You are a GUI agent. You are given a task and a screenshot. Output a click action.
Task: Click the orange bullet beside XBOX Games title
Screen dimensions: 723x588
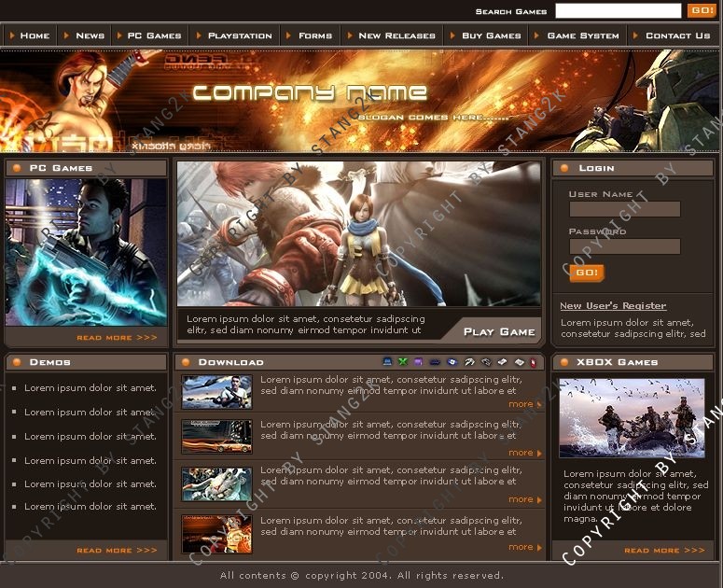point(565,362)
